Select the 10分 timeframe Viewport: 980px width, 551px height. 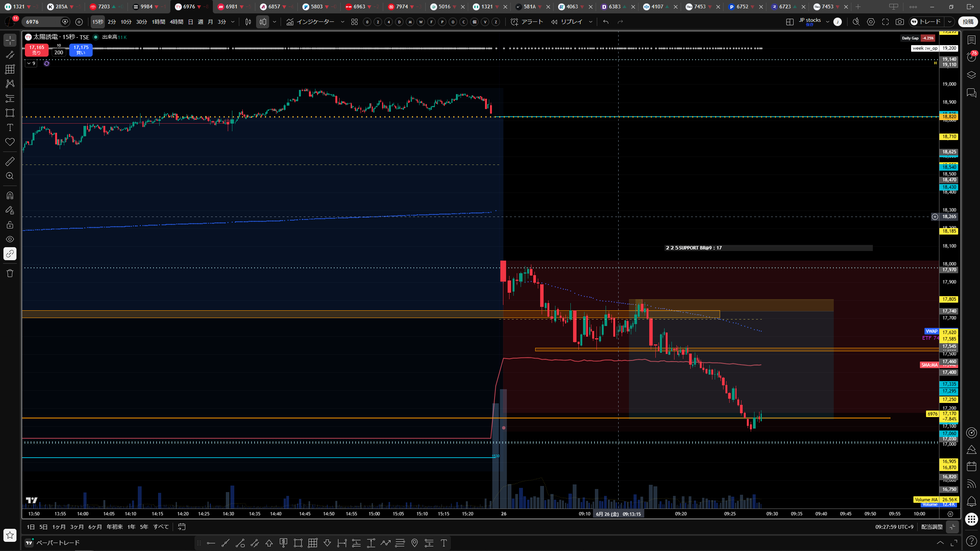[x=126, y=22]
